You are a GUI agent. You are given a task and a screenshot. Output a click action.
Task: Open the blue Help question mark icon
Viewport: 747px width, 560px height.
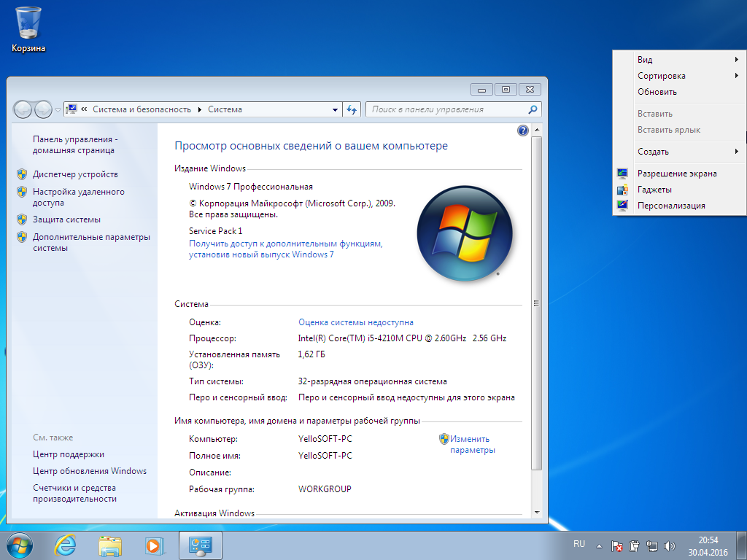[522, 131]
